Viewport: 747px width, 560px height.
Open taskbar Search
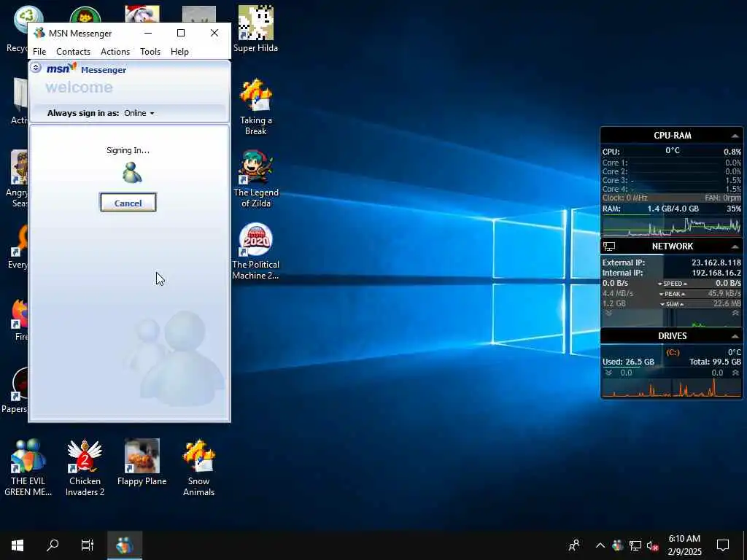coord(53,545)
